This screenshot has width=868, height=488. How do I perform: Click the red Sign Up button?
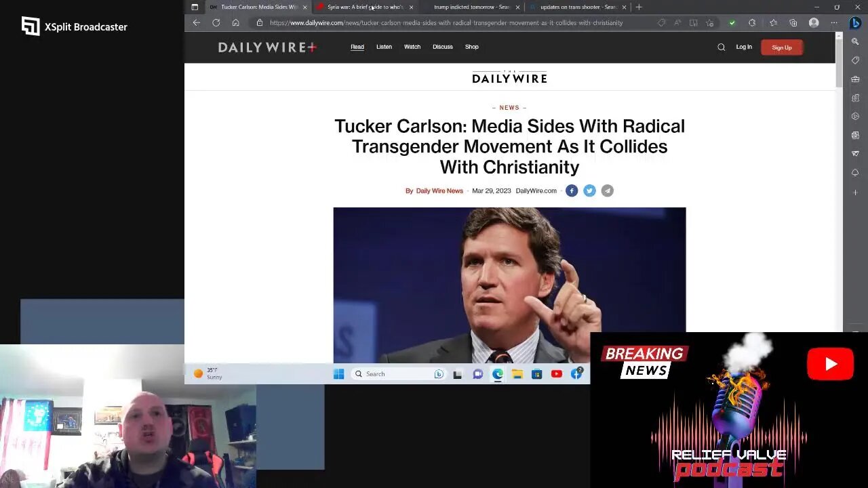coord(782,47)
